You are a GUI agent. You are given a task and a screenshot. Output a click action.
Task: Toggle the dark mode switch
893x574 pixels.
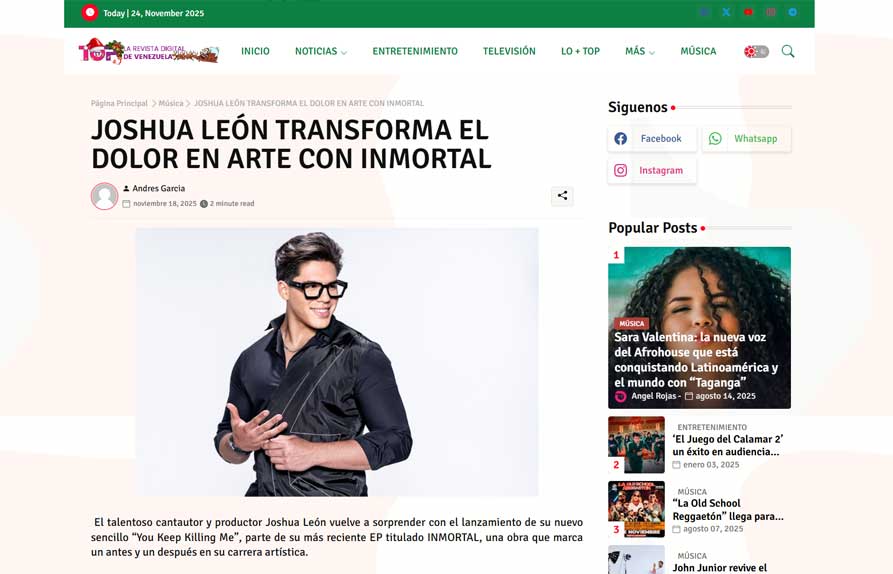click(756, 52)
